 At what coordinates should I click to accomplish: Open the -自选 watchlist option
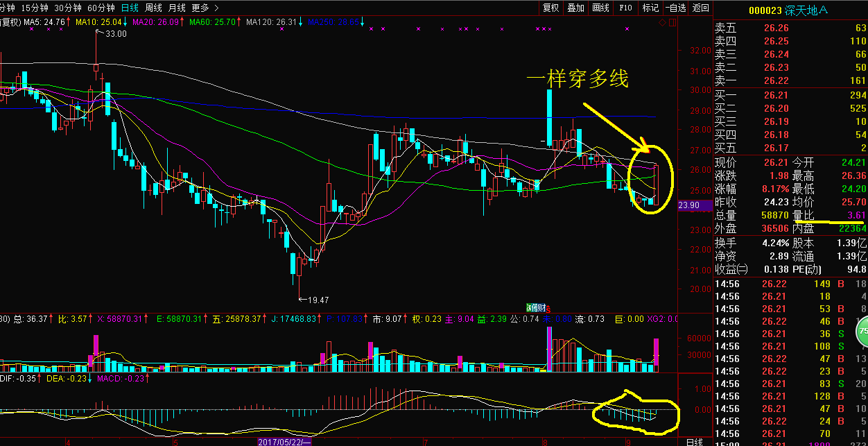coord(675,8)
